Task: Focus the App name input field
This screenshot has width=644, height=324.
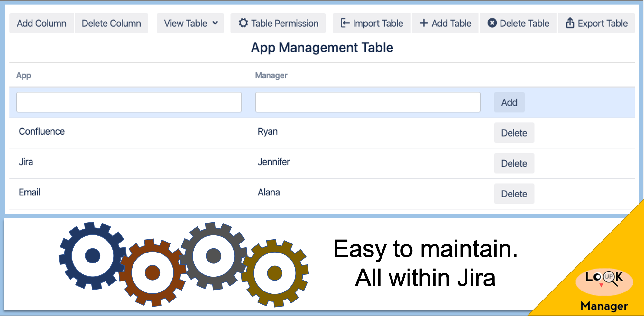Action: click(x=129, y=102)
